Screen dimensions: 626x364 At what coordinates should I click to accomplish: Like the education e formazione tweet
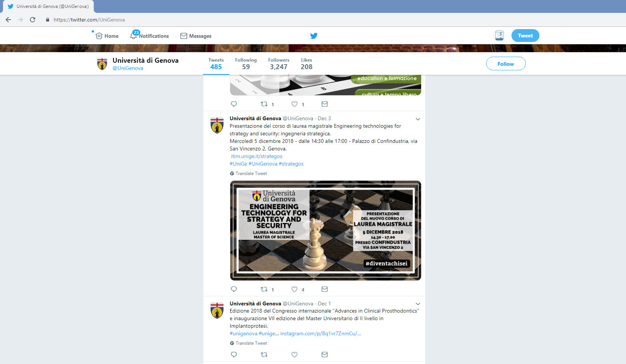coord(294,104)
